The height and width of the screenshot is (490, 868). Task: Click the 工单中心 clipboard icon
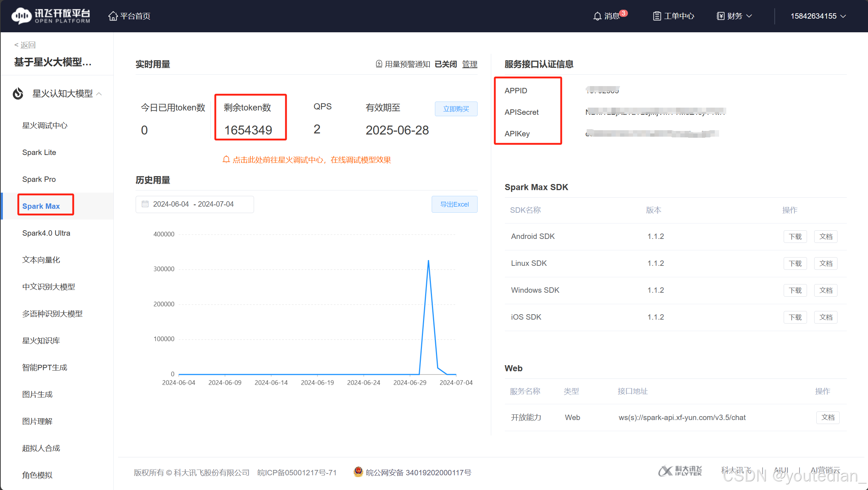coord(657,16)
